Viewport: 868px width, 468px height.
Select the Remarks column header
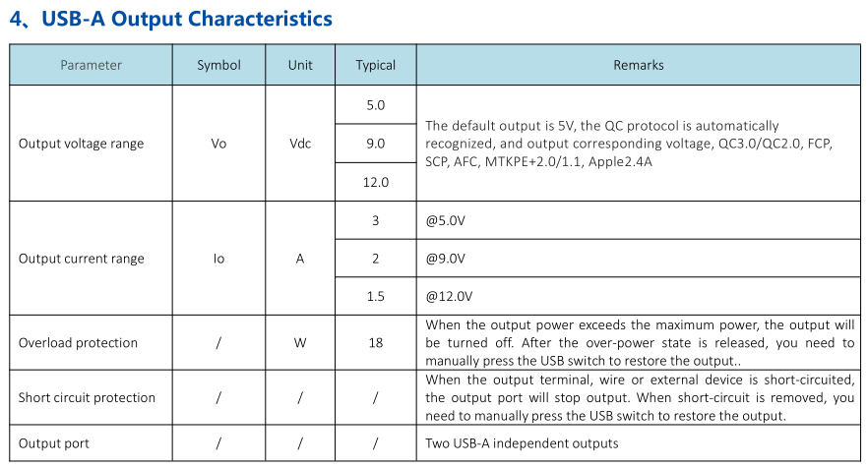(x=639, y=65)
